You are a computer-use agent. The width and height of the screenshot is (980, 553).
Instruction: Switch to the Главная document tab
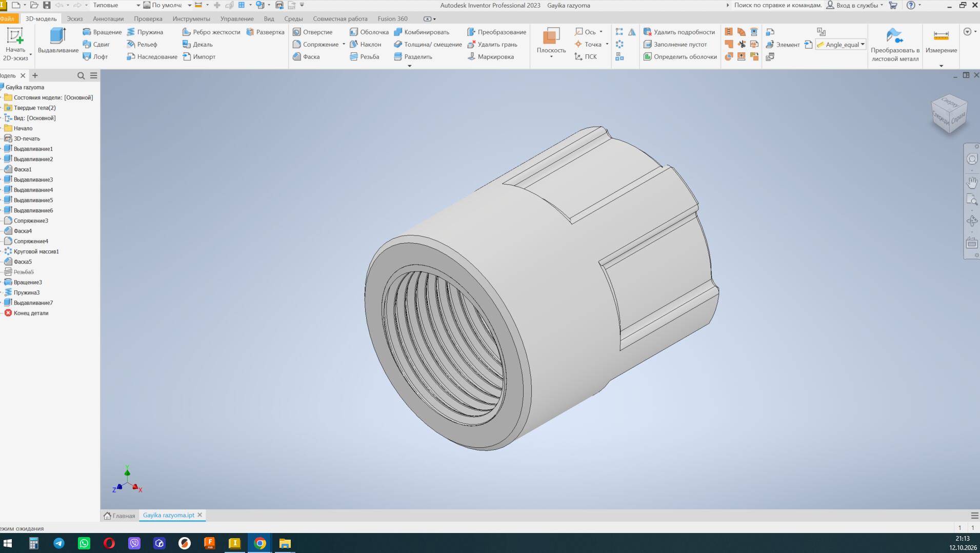(119, 516)
